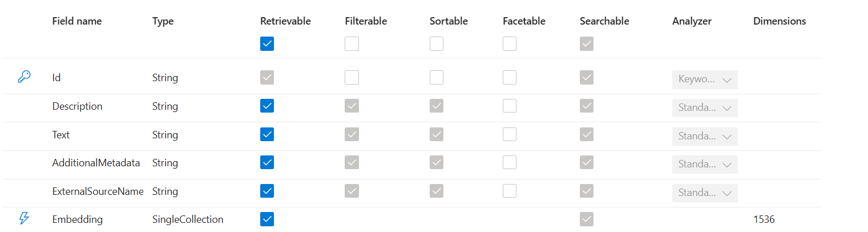Select the Field name column header

[x=77, y=21]
